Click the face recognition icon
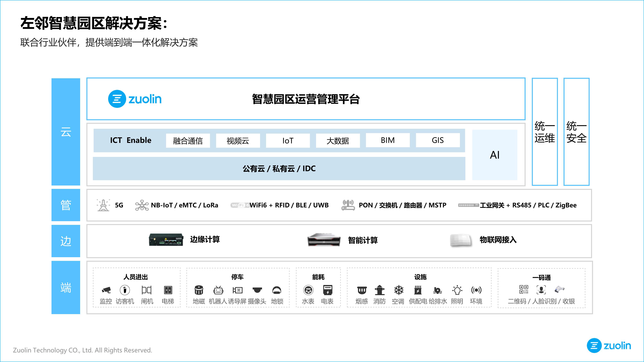The height and width of the screenshot is (362, 644). click(541, 290)
